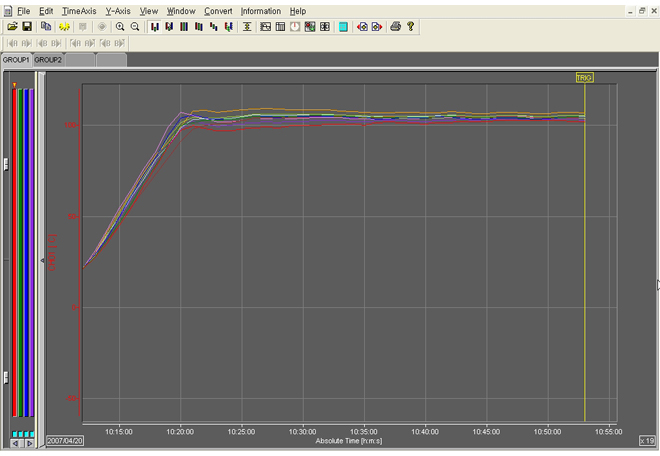The height and width of the screenshot is (456, 660).
Task: Click the printer icon in toolbar
Action: [396, 27]
